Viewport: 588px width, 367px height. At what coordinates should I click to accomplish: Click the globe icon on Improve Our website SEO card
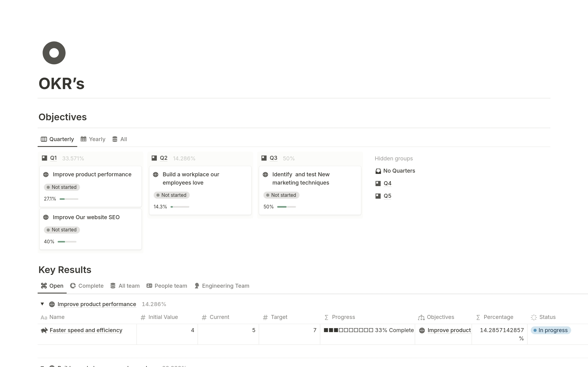tap(46, 217)
